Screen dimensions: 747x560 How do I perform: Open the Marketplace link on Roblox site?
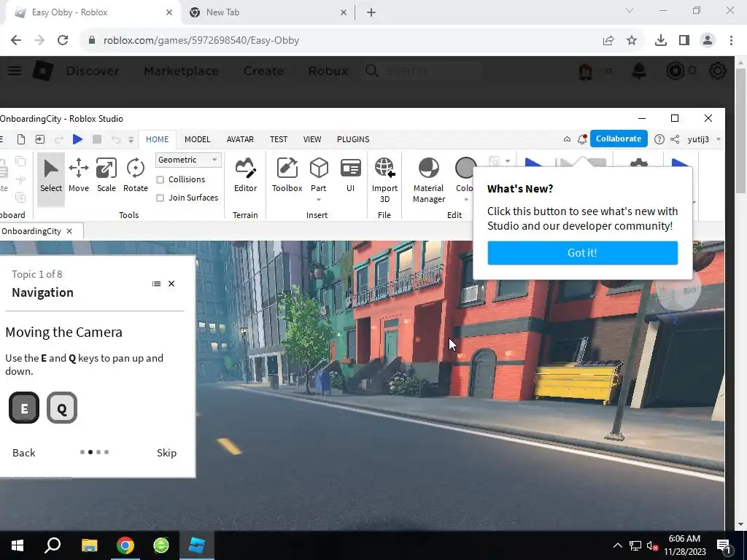coord(181,71)
